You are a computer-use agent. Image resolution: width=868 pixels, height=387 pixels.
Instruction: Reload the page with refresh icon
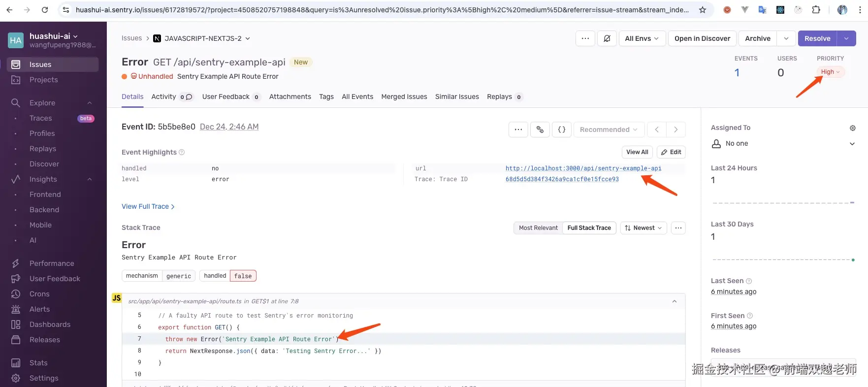(45, 10)
